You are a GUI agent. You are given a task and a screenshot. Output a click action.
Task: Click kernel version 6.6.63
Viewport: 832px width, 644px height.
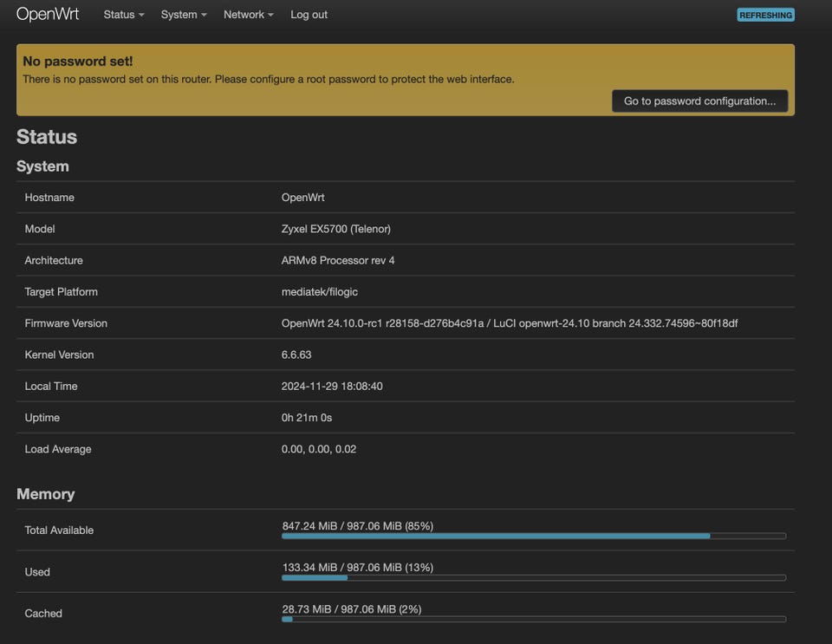(x=296, y=355)
